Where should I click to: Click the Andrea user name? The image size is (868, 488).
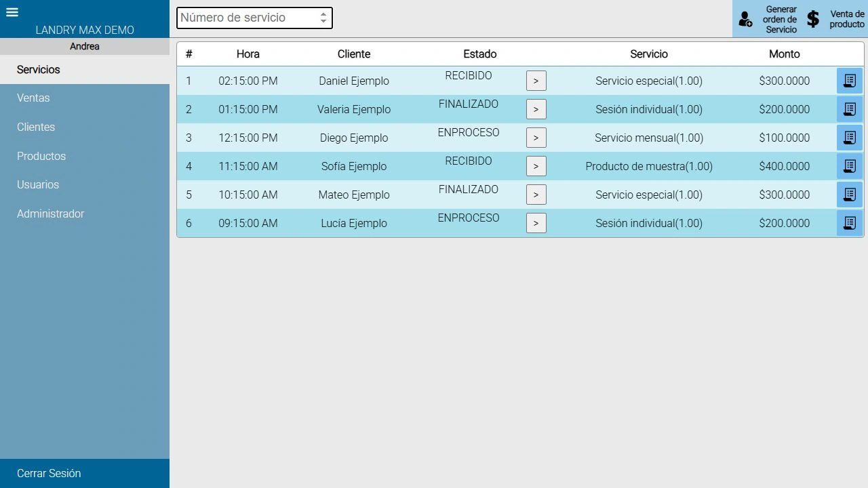(85, 46)
